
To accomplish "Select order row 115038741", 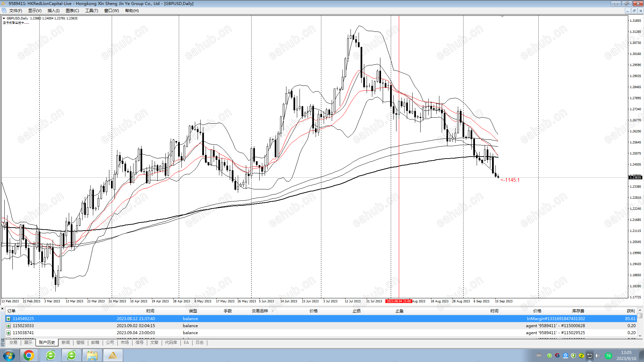I will [321, 333].
